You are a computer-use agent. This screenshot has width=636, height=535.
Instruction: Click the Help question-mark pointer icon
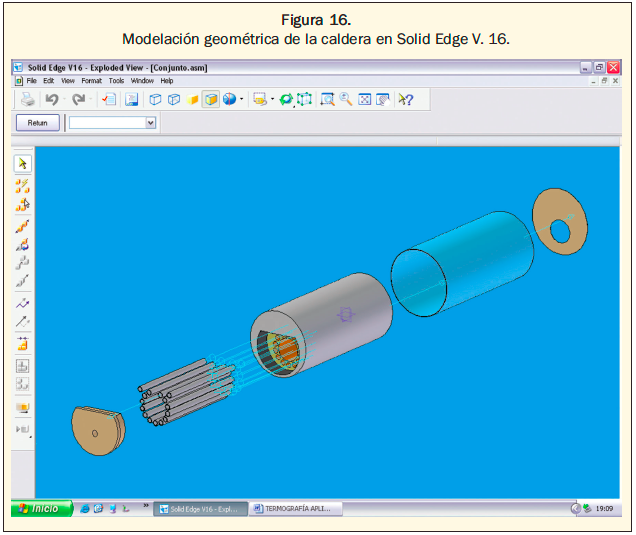tap(405, 99)
